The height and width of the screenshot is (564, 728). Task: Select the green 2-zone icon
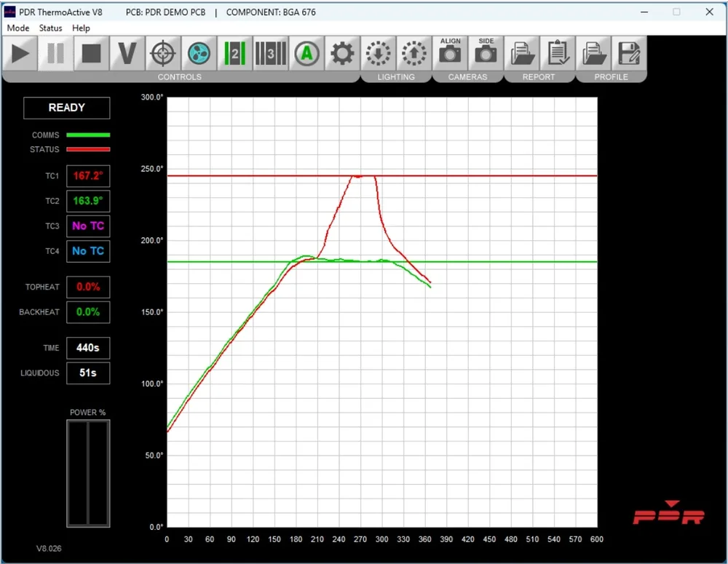point(234,53)
